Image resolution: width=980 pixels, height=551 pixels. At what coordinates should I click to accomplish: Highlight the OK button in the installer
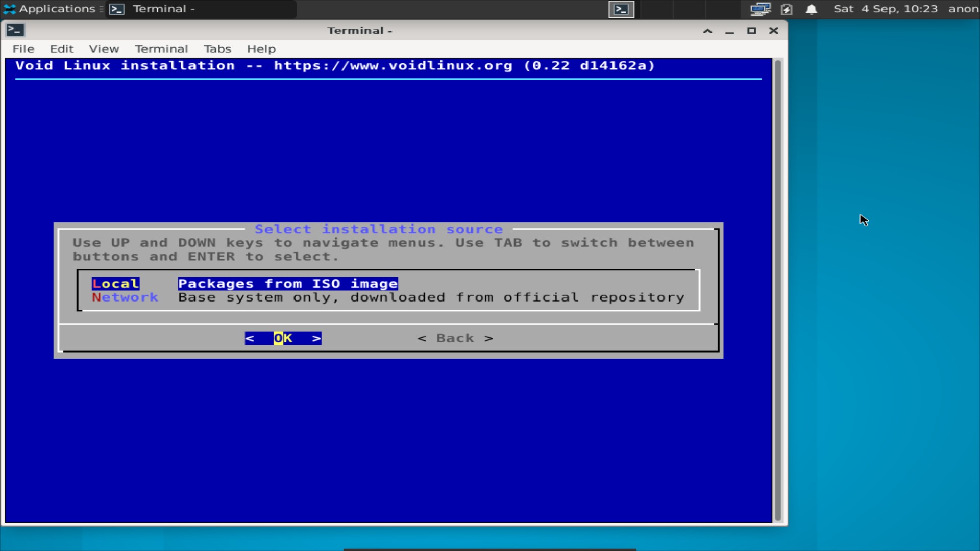[283, 338]
